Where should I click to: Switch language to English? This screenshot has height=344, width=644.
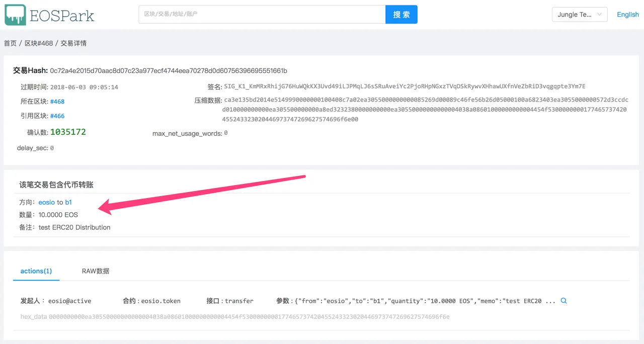click(628, 15)
